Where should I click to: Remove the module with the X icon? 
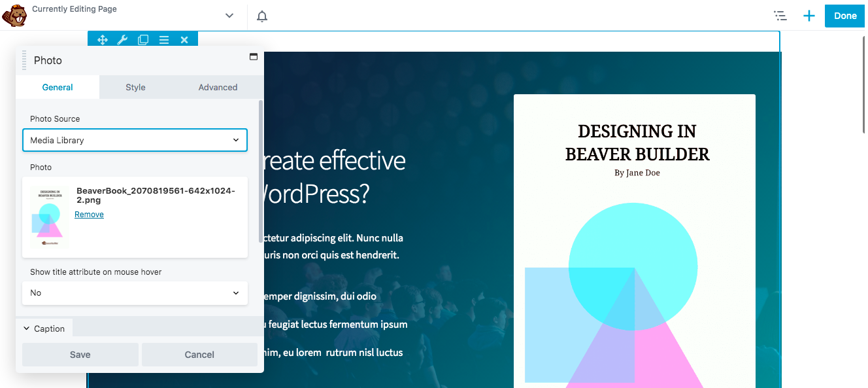(x=184, y=40)
